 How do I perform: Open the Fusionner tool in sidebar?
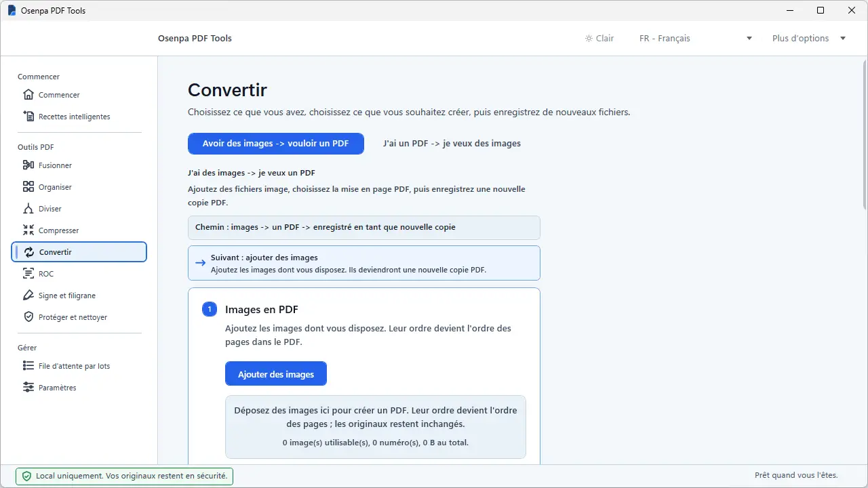[x=79, y=165]
